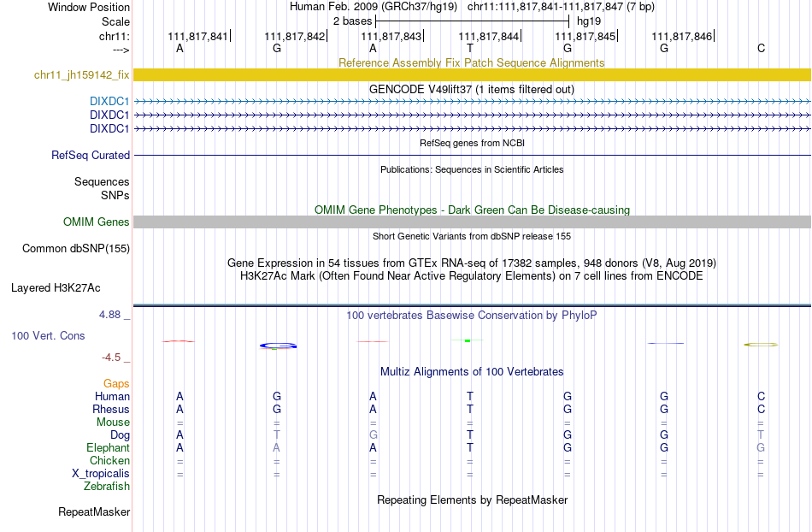Select the 'Sequences' publications subtrack label

coord(102,182)
